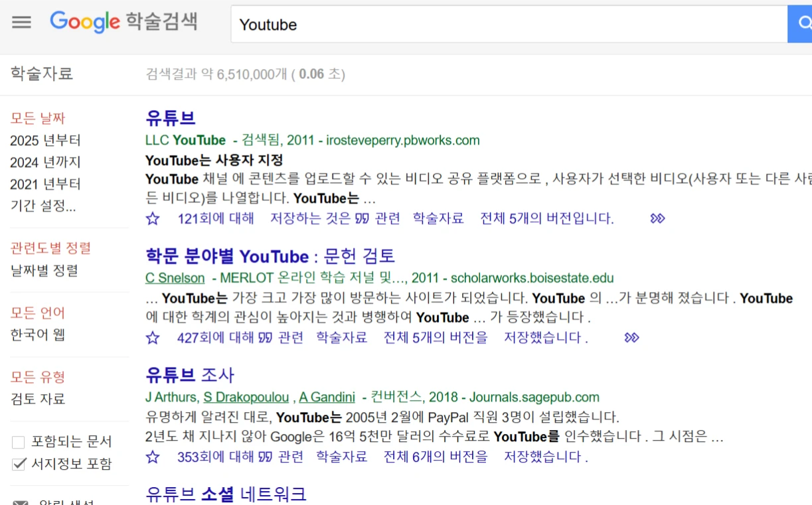Click the double-arrow more icon on first result
Screen dimensions: 812x505
(x=657, y=218)
